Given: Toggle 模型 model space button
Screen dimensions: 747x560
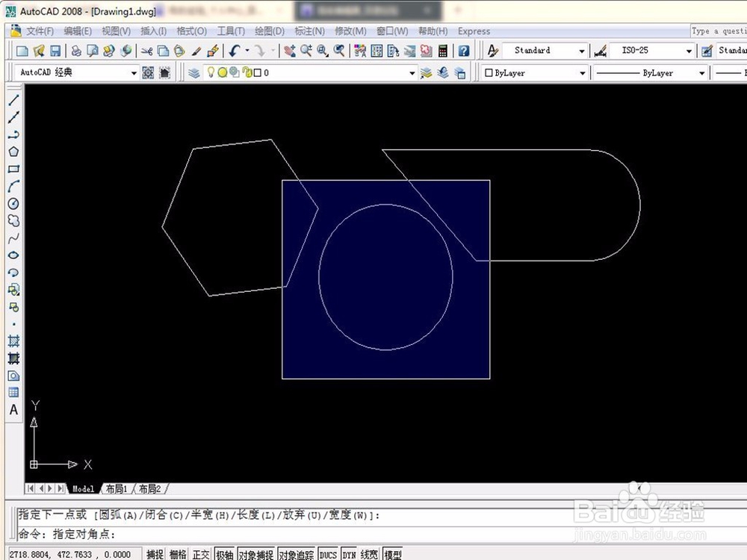Looking at the screenshot, I should click(x=393, y=554).
